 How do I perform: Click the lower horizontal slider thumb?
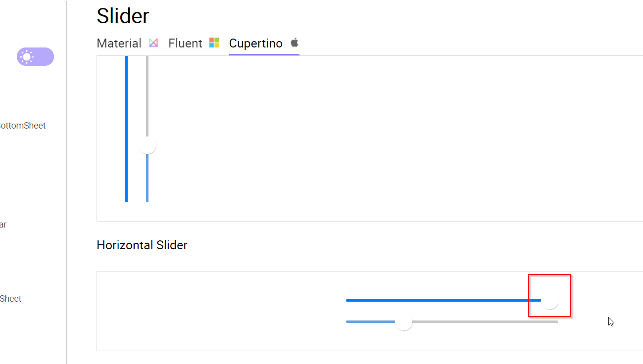[404, 322]
